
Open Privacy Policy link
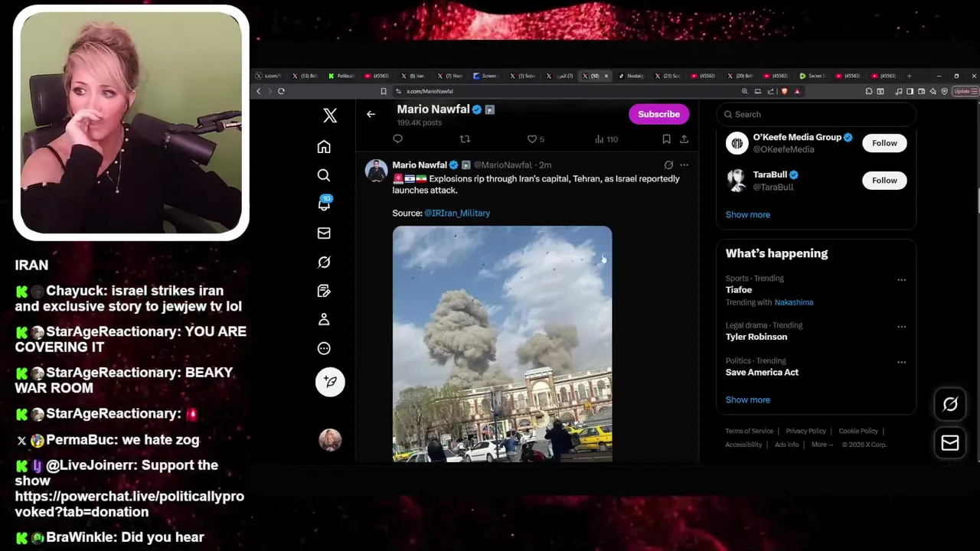[805, 431]
